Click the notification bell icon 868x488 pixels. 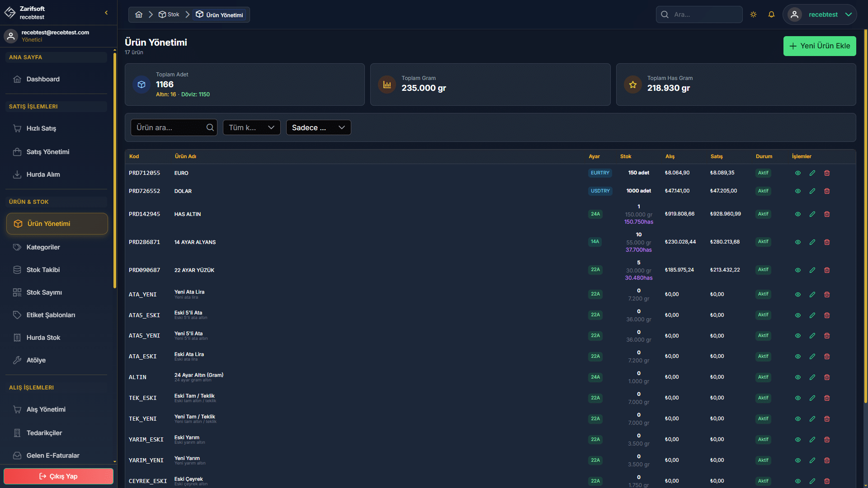[x=771, y=14]
